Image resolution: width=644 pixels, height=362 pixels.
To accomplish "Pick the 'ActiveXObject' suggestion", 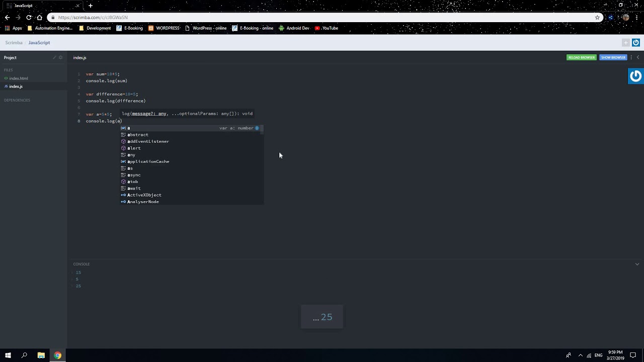I will (191, 195).
